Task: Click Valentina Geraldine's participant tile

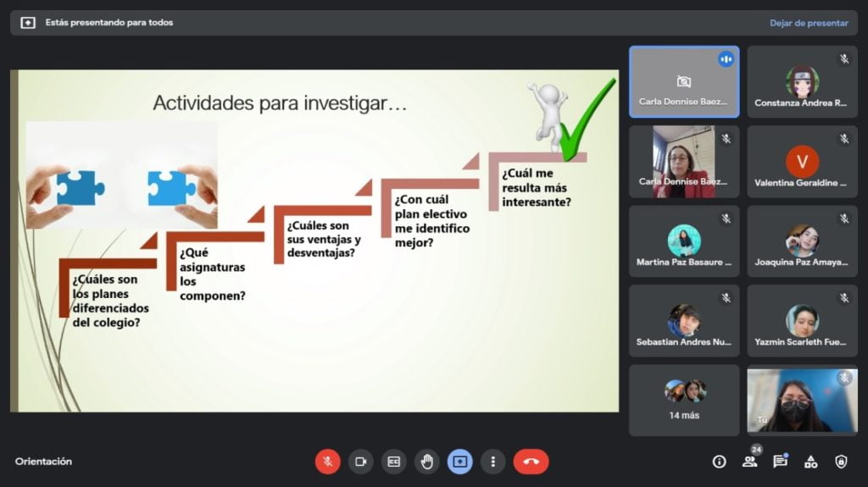Action: (x=802, y=162)
